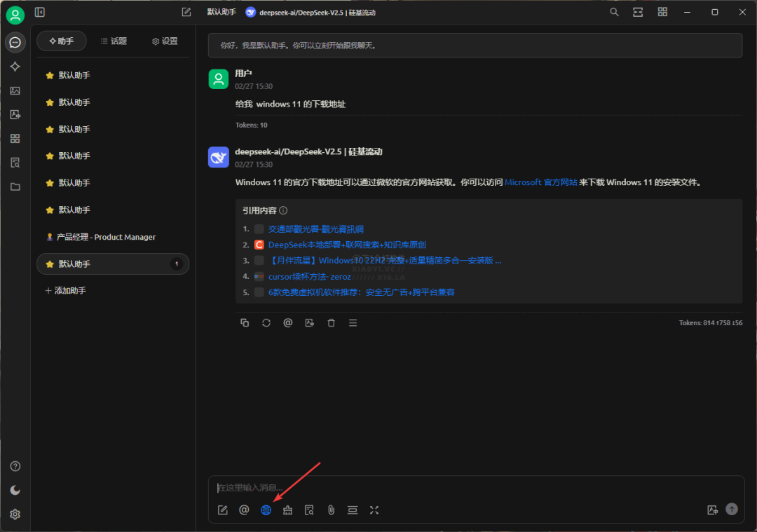Screen dimensions: 757x532
Task: Create new topic from input toolbar
Action: 223,510
